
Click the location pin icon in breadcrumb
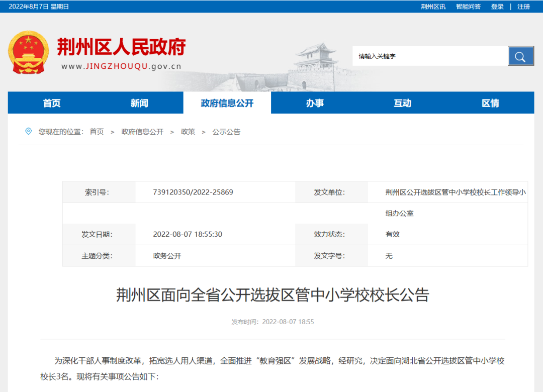28,132
